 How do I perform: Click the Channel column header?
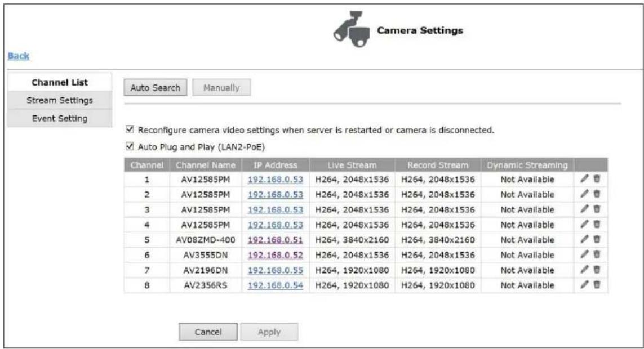tap(146, 165)
